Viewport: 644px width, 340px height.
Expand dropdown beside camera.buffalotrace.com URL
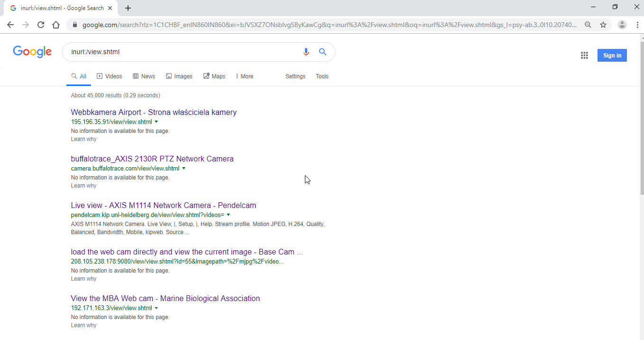pos(184,169)
